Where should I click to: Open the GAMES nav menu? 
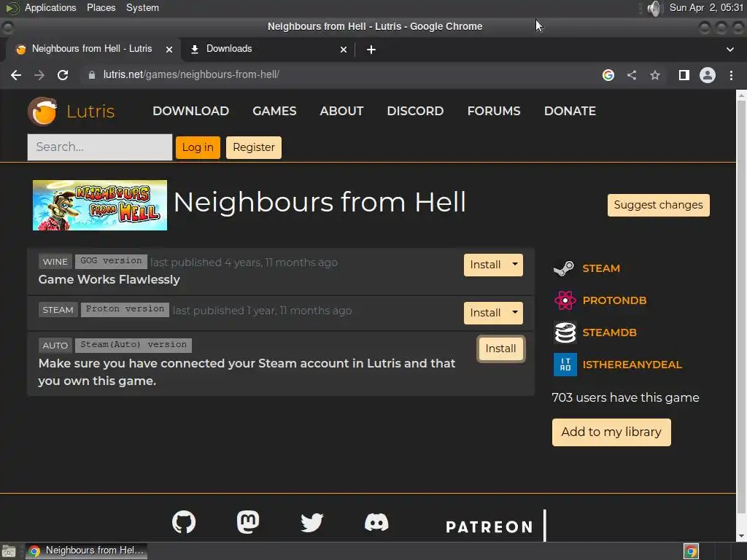pos(274,111)
